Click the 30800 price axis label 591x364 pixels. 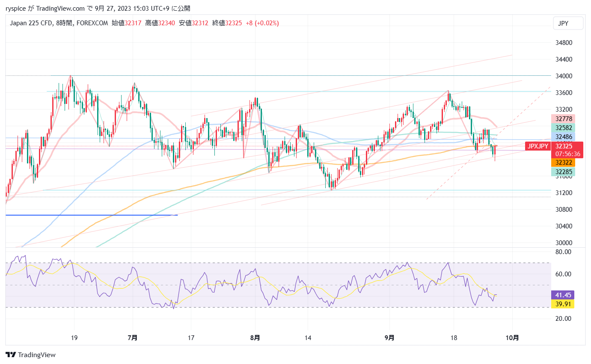tap(563, 209)
